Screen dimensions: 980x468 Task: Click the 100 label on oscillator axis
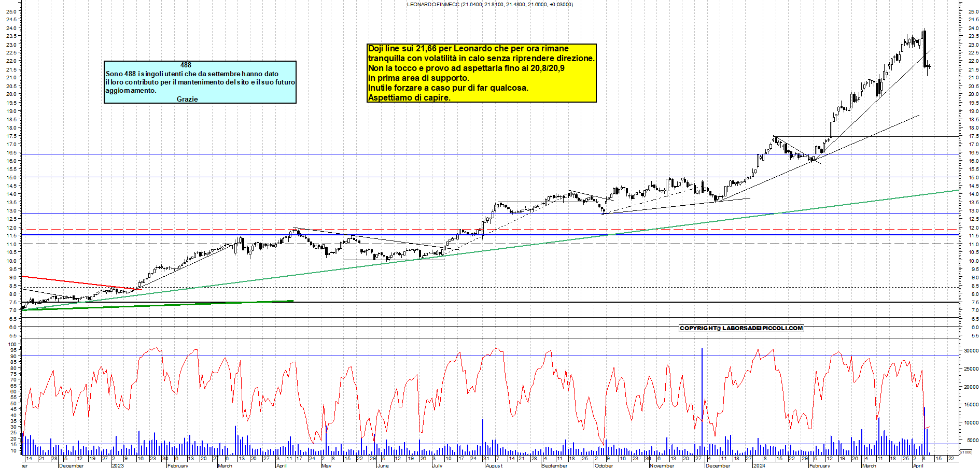coord(12,344)
